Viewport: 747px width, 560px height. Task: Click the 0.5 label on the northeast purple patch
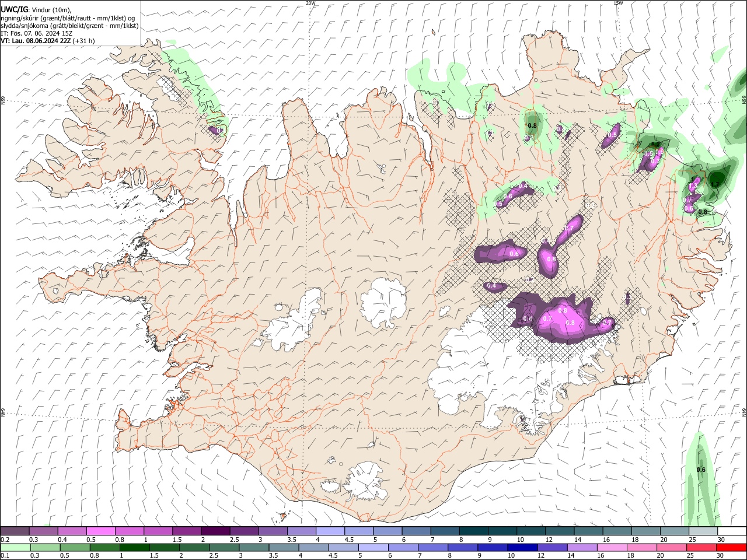[x=612, y=135]
